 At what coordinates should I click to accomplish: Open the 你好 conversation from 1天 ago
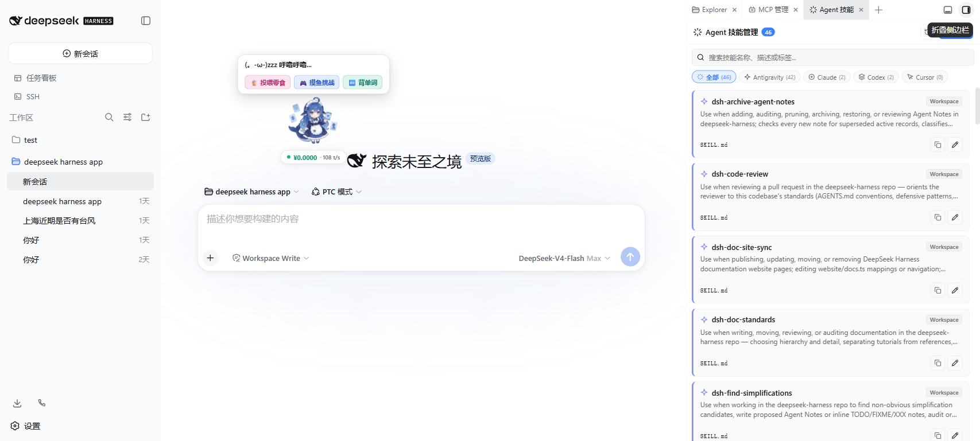point(80,240)
